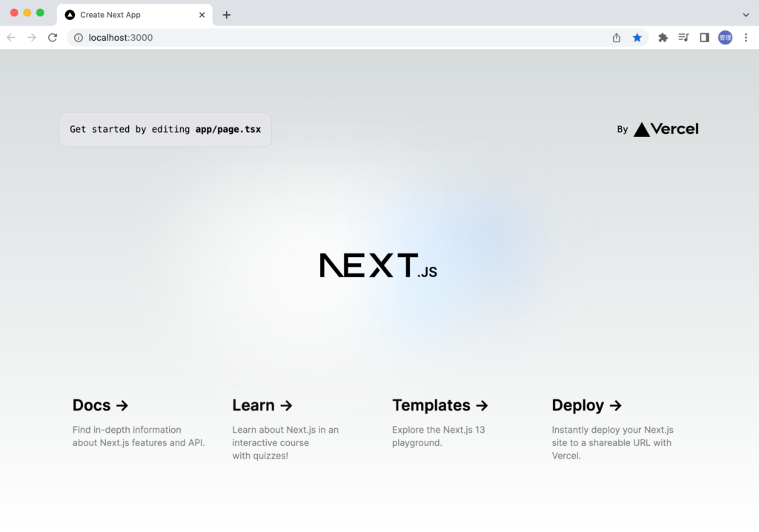Viewport: 759px width, 532px height.
Task: Toggle the blue bookmark star
Action: 637,37
